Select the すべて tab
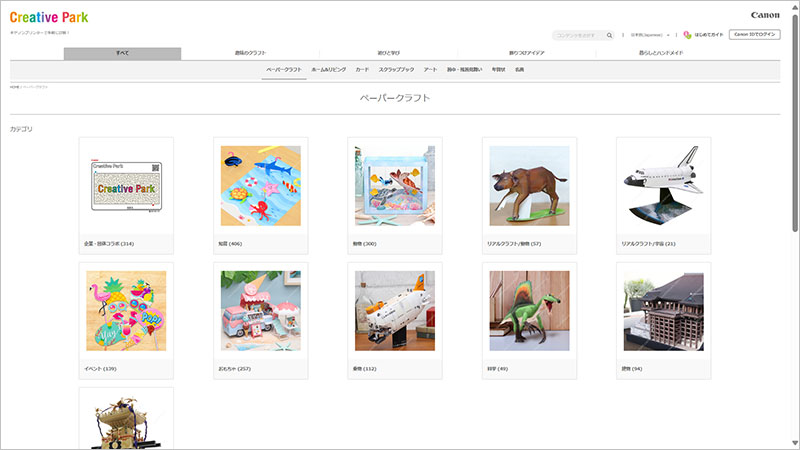800x450 pixels. coord(122,53)
